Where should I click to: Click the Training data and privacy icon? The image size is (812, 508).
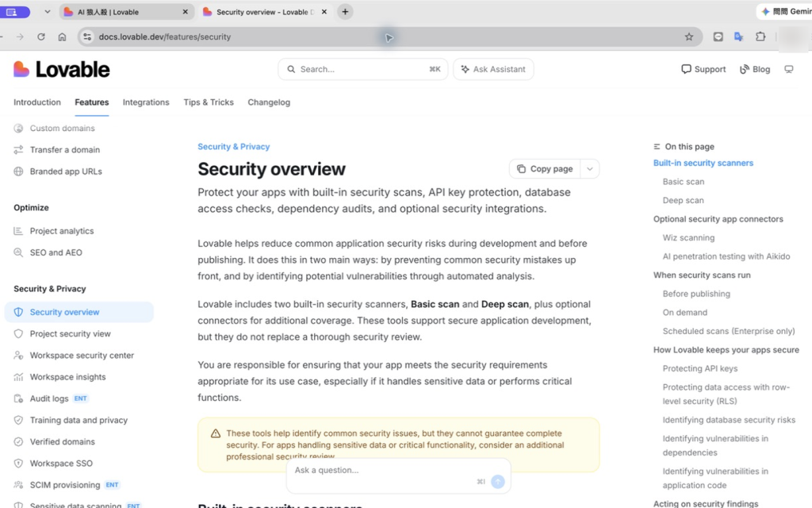pos(18,421)
